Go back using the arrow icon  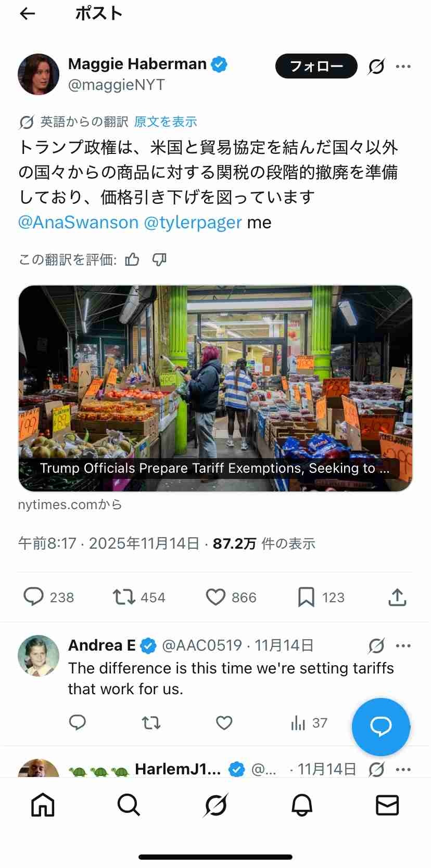[x=27, y=14]
